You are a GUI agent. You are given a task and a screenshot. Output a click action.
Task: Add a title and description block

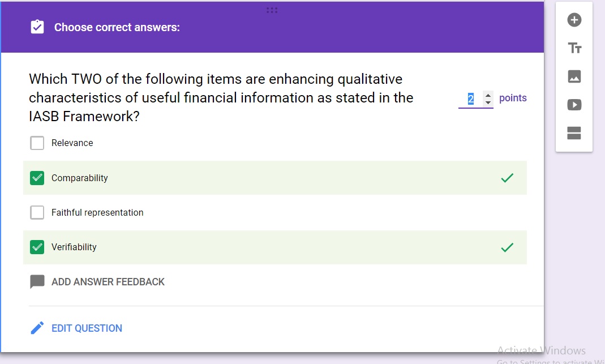(x=574, y=48)
